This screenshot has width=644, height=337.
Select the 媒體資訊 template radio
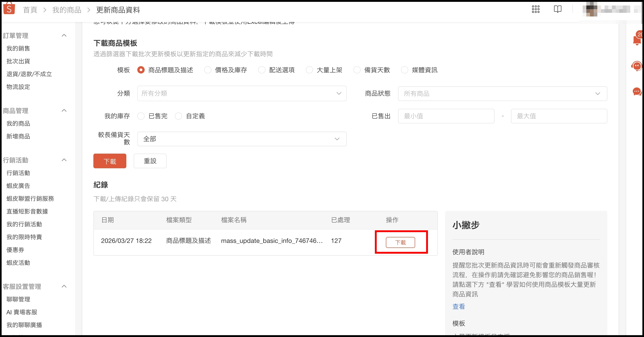404,70
